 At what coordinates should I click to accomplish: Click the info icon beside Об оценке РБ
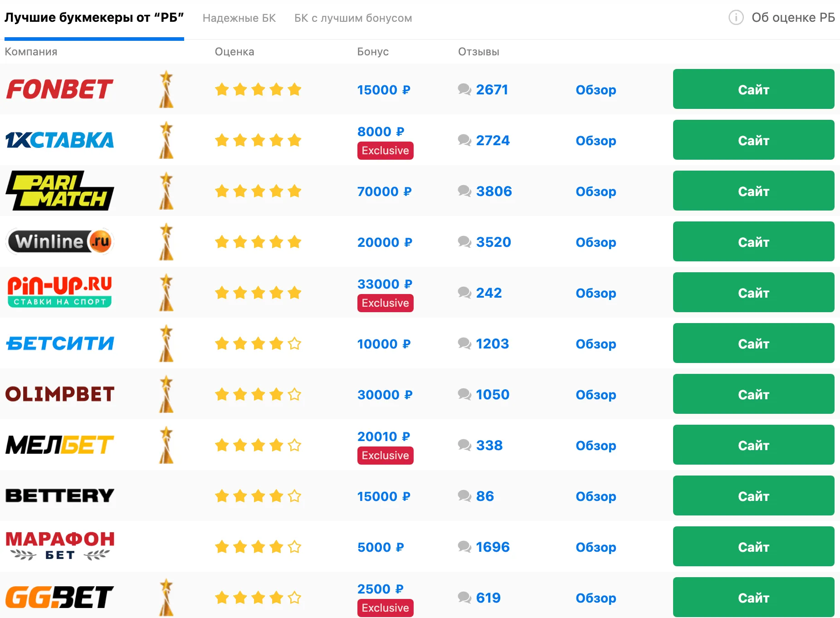pyautogui.click(x=736, y=18)
